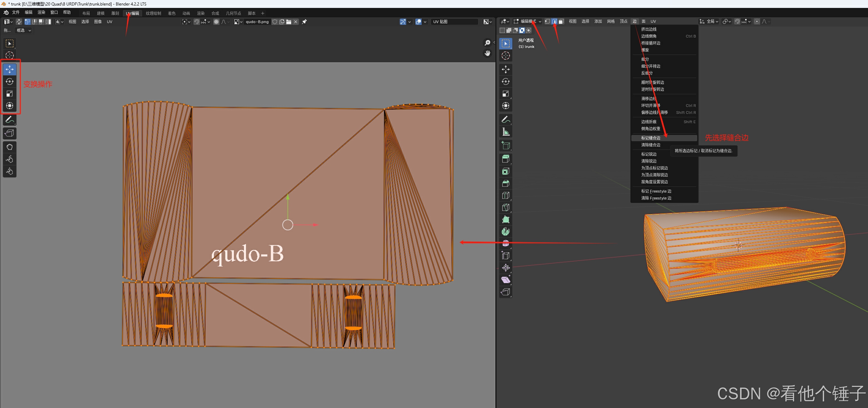
Task: Open the 编辑模式 mode dropdown
Action: 527,21
